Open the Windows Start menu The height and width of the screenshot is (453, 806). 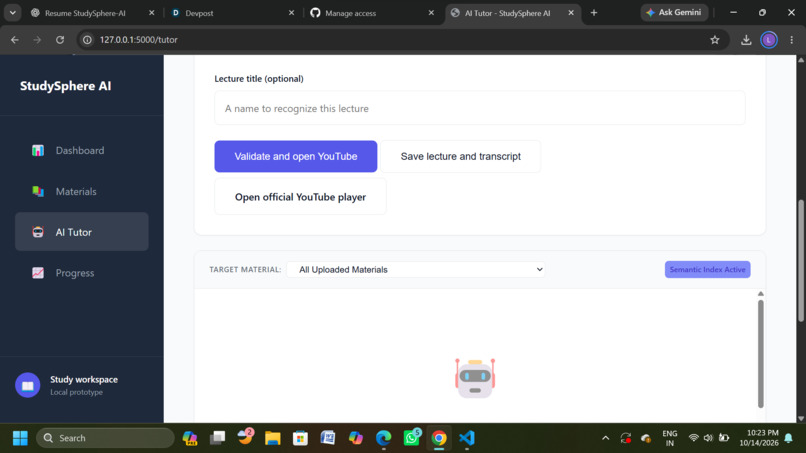20,438
